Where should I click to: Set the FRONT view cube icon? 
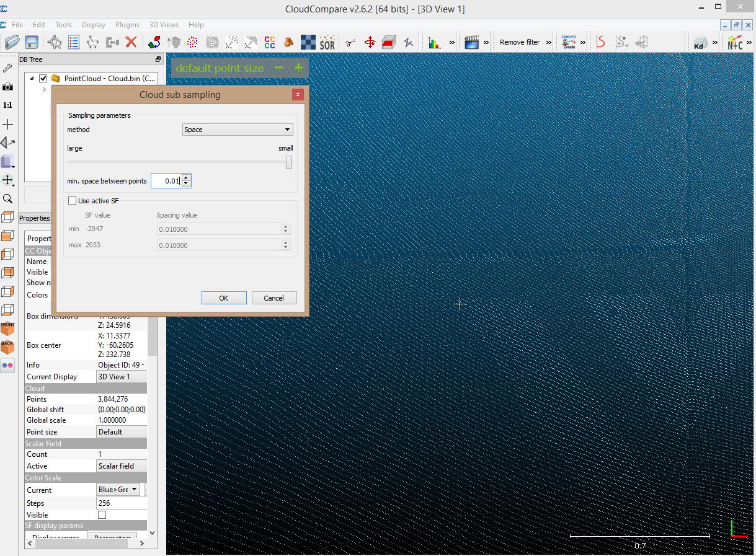pyautogui.click(x=7, y=329)
